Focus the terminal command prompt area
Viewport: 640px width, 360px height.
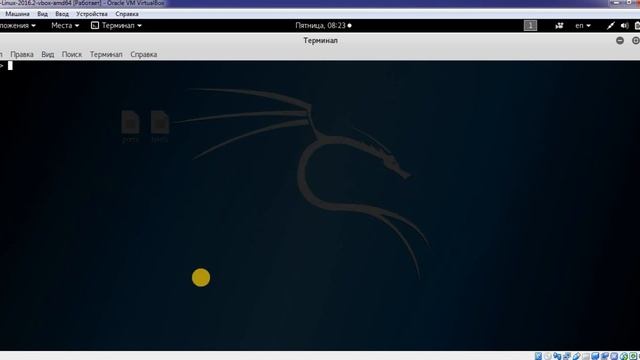click(320, 205)
